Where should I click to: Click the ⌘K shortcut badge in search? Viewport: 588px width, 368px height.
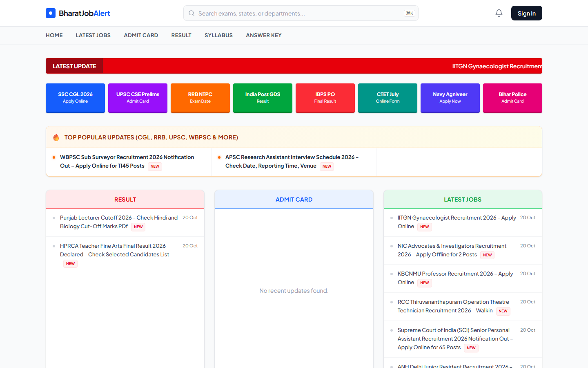coord(410,13)
